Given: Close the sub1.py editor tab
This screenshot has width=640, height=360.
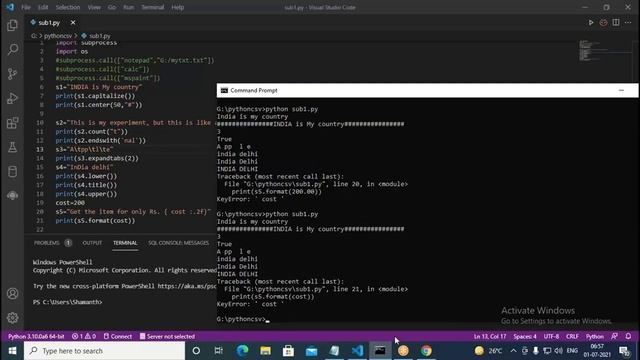Looking at the screenshot, I should click(x=73, y=23).
